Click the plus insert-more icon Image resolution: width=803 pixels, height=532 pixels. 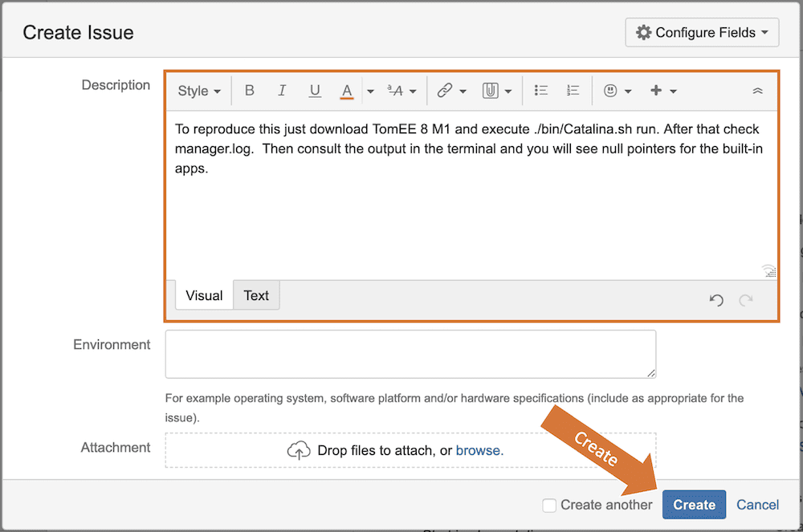(656, 91)
